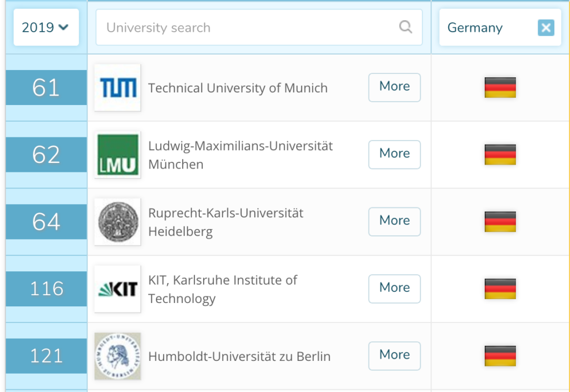Open the Technical University of Munich name link
The width and height of the screenshot is (570, 392).
[x=238, y=88]
